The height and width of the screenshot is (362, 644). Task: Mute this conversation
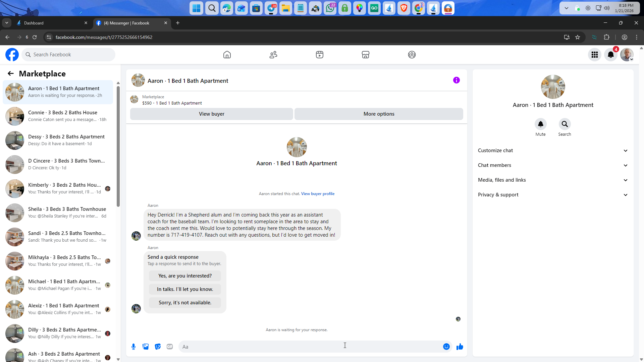[x=540, y=124]
